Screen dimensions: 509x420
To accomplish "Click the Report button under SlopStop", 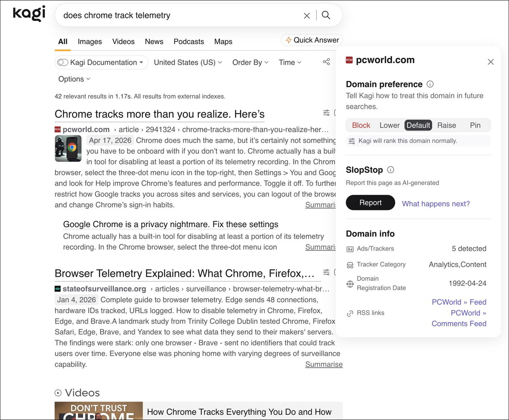I will coord(371,202).
